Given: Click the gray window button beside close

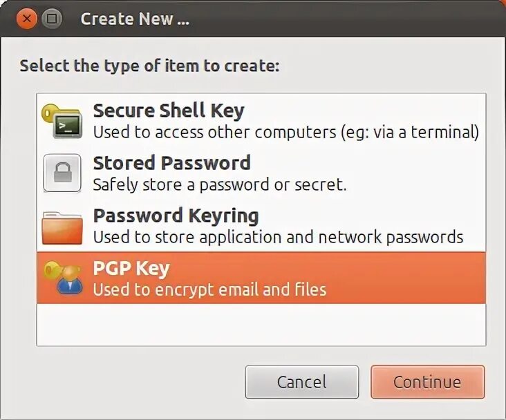Looking at the screenshot, I should 51,19.
